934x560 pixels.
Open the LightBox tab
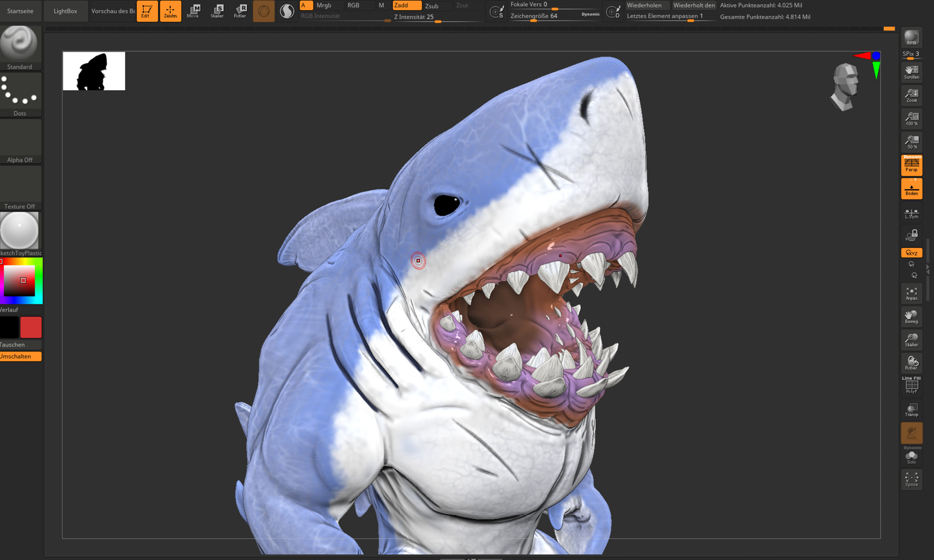pyautogui.click(x=65, y=11)
